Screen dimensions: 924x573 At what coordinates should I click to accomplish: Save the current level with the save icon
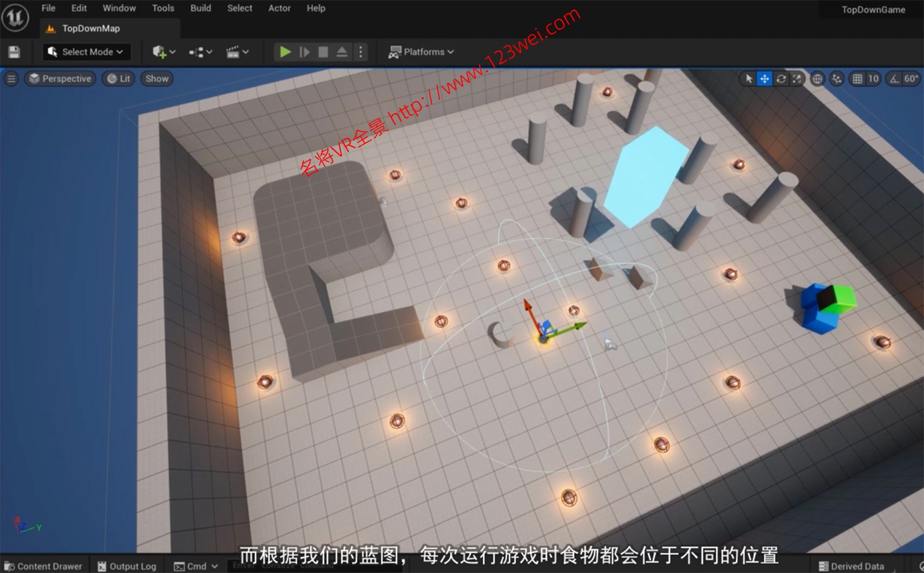tap(15, 51)
